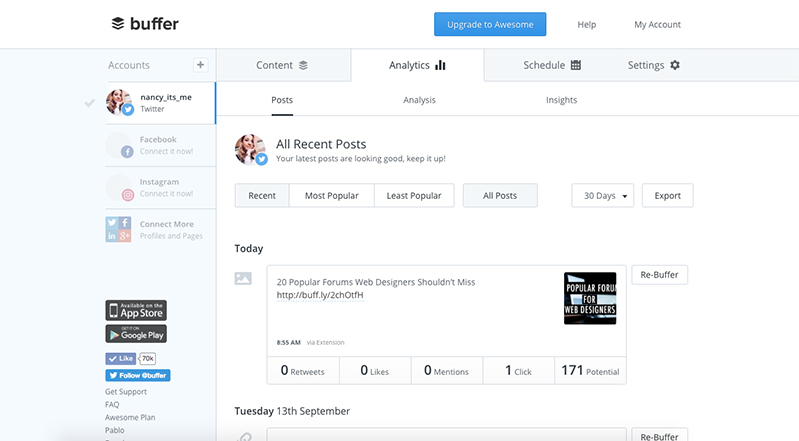This screenshot has width=799, height=441.
Task: Click the 0 Mentions stat
Action: click(447, 370)
